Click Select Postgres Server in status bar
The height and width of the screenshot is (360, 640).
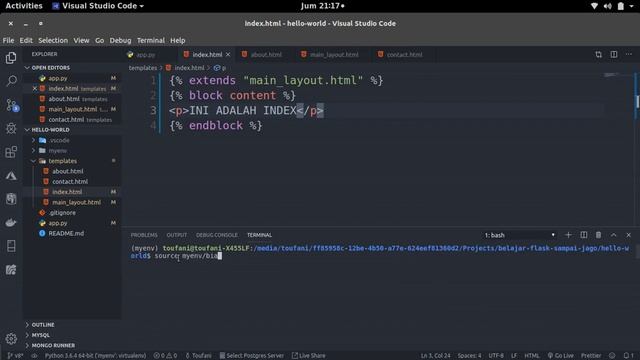point(251,356)
